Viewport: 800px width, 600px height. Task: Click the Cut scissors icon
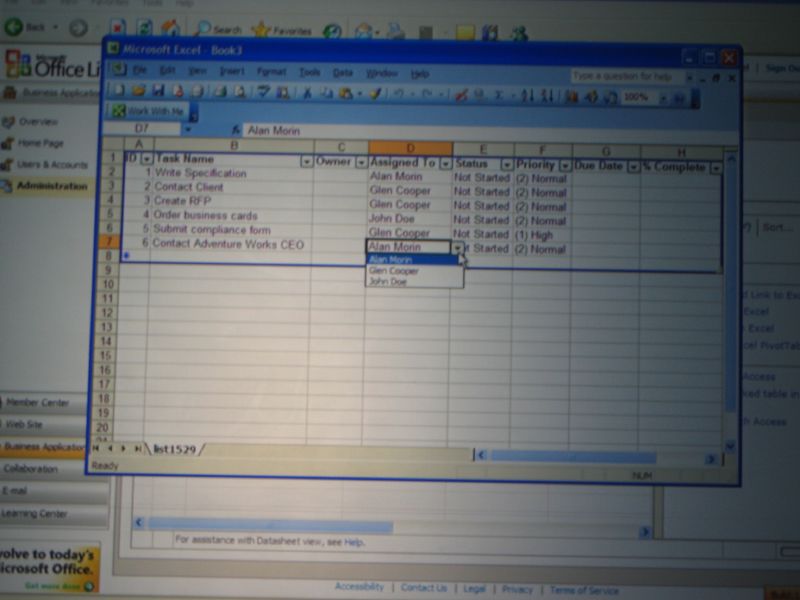pos(308,94)
